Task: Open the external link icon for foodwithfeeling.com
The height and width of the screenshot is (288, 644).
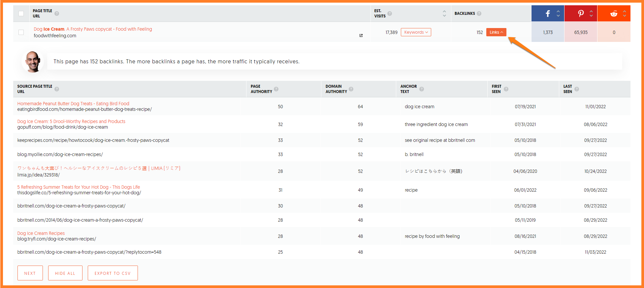Action: tap(361, 35)
